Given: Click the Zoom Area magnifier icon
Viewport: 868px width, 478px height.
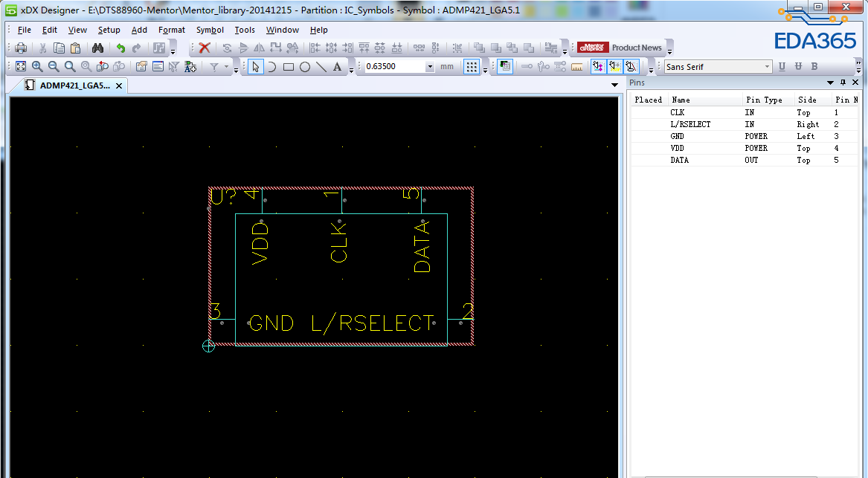Looking at the screenshot, I should click(70, 66).
